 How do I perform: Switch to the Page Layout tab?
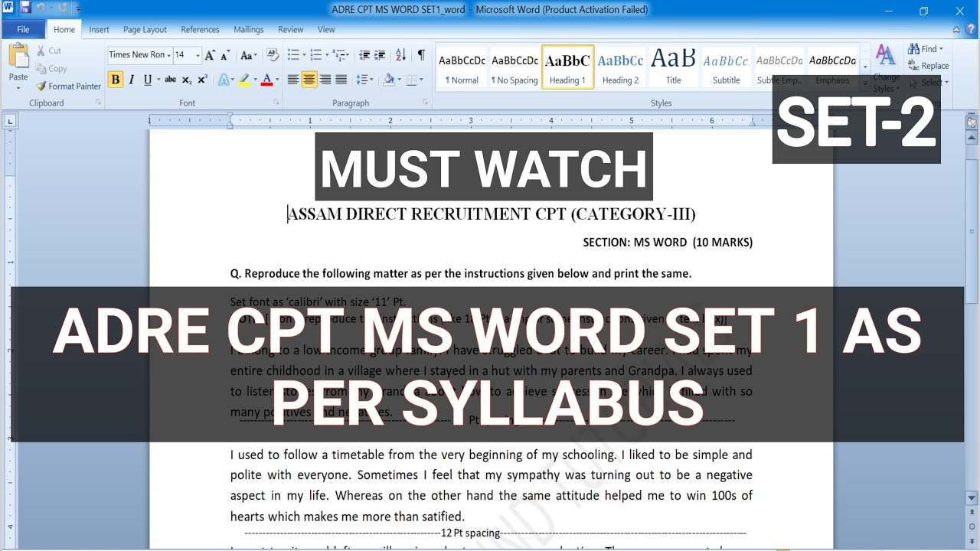click(145, 29)
